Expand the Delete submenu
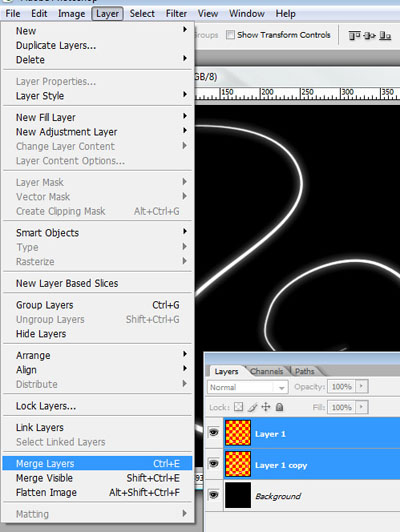The width and height of the screenshot is (400, 532). [97, 60]
